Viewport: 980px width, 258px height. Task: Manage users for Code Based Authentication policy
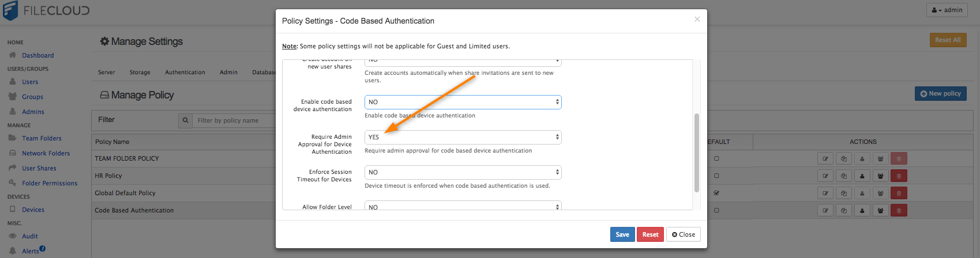tap(862, 211)
